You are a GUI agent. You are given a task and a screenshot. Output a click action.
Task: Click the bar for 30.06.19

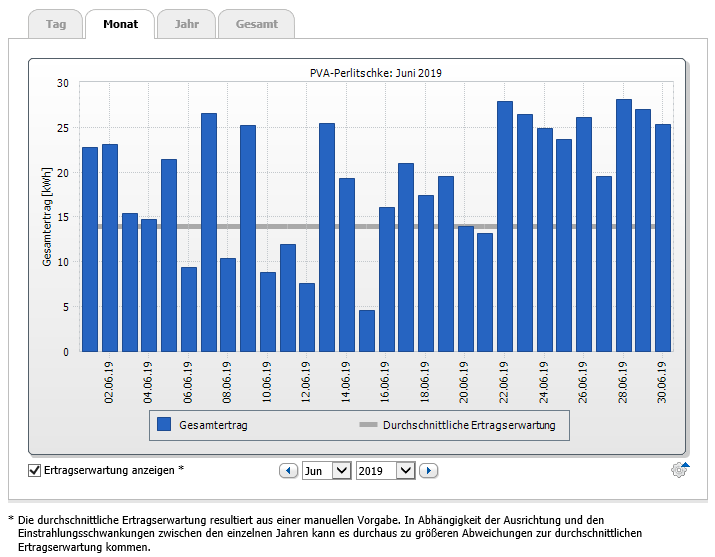tap(663, 238)
